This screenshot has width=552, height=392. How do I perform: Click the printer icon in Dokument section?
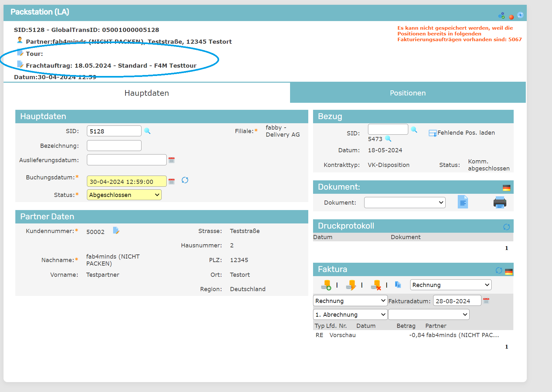coord(500,202)
